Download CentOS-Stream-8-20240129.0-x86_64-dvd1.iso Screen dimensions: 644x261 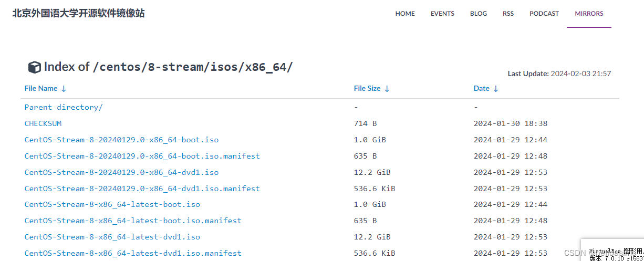click(121, 172)
